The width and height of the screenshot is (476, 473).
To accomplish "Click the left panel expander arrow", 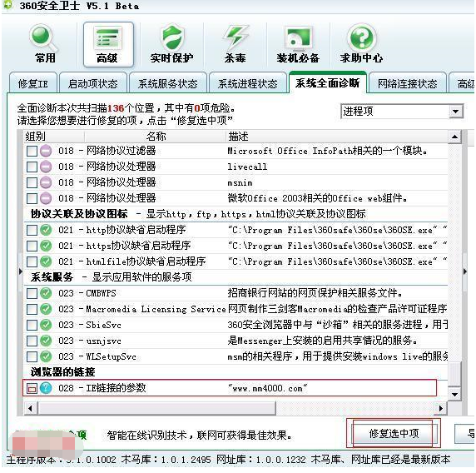I will click(x=20, y=271).
